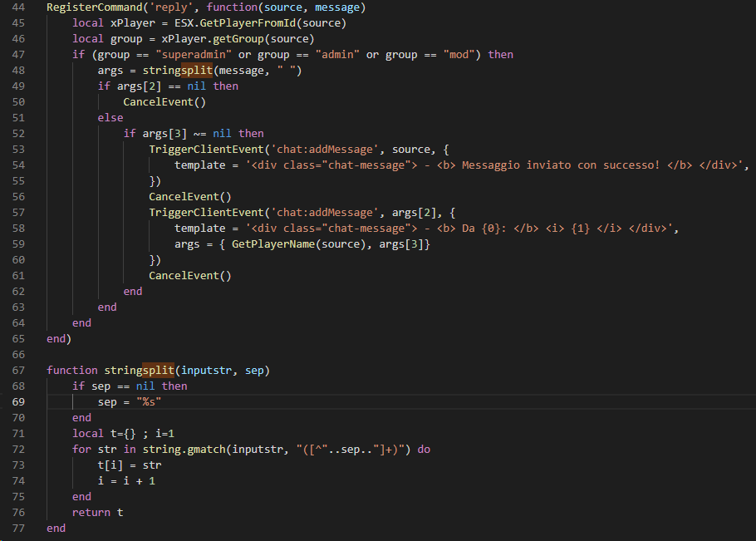Click 'args[3]' in the condition on line 52
Viewport: 756px width, 541px height.
click(164, 134)
